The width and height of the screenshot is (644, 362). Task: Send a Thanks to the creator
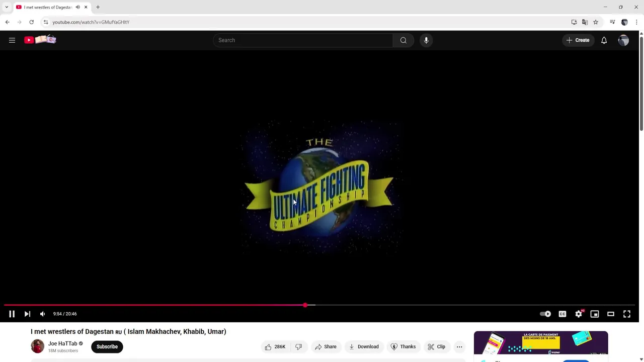pyautogui.click(x=404, y=346)
